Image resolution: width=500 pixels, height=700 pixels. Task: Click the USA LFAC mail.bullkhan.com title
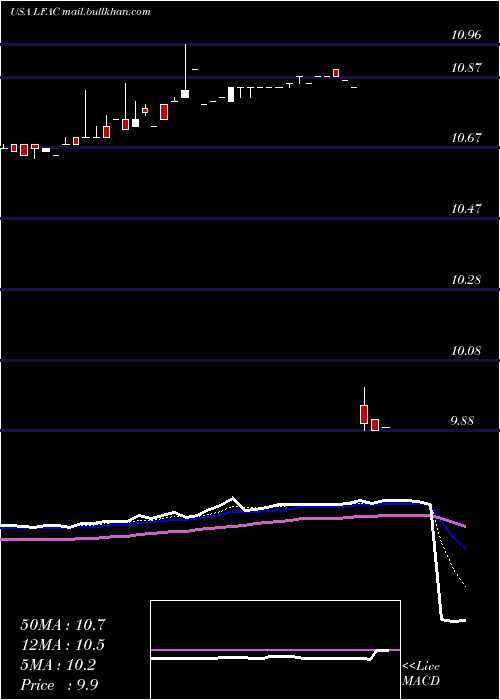[x=80, y=12]
